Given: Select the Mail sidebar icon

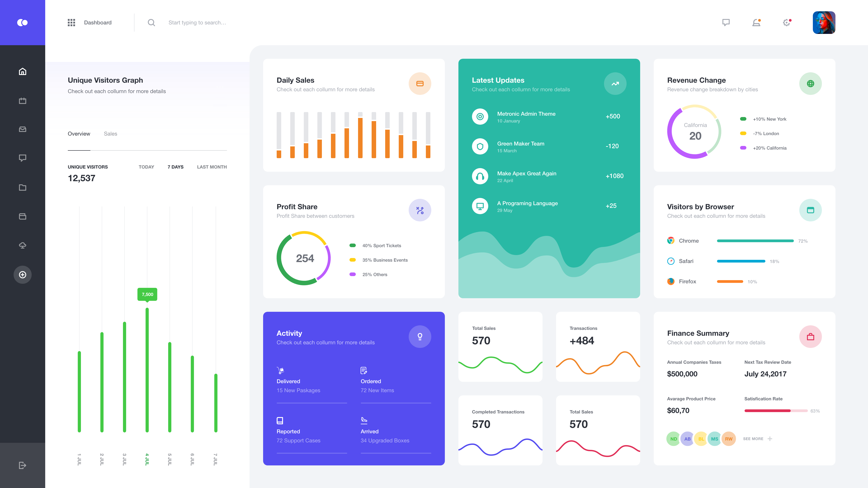Looking at the screenshot, I should (x=22, y=129).
